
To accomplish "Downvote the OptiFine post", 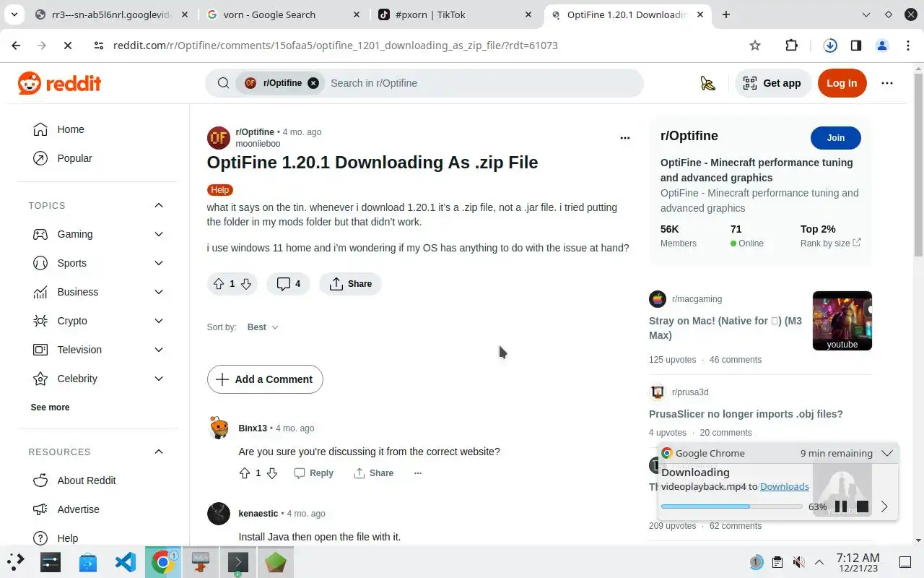I will 246,284.
